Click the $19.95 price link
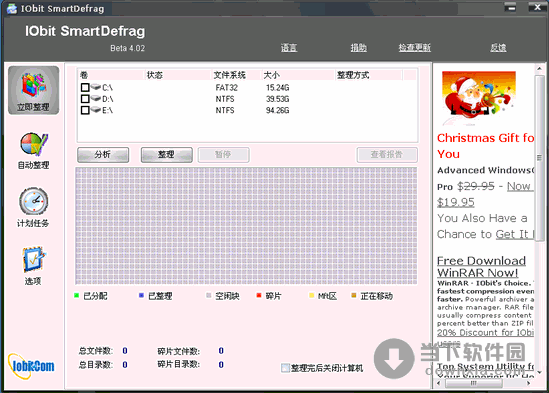 (x=456, y=202)
